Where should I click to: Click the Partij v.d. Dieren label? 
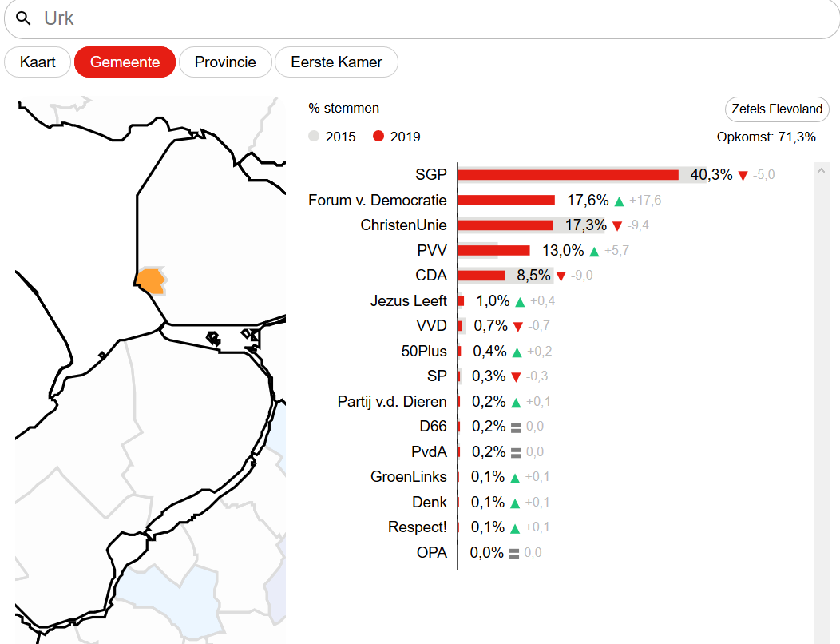391,402
